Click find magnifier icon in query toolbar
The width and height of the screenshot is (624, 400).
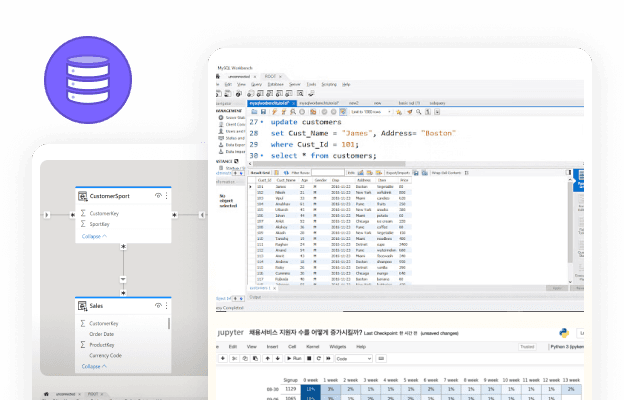419,112
